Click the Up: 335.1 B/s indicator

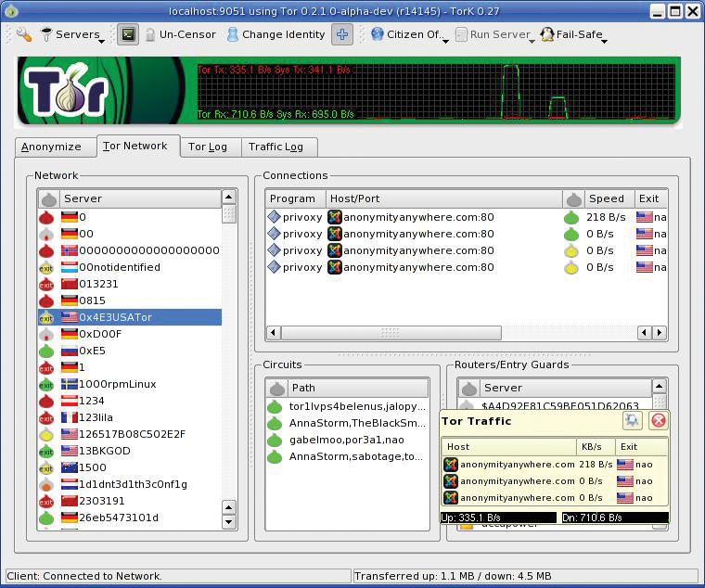point(499,518)
